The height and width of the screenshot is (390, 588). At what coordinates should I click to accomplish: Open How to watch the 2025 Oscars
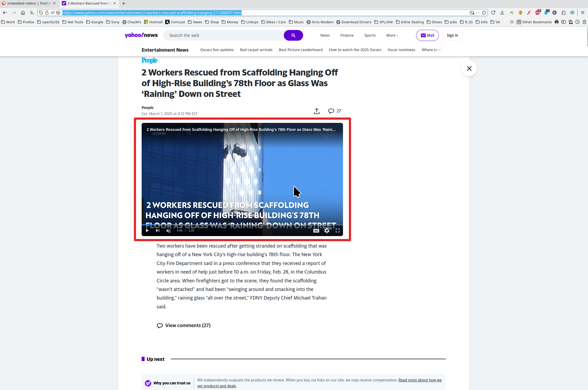(355, 50)
